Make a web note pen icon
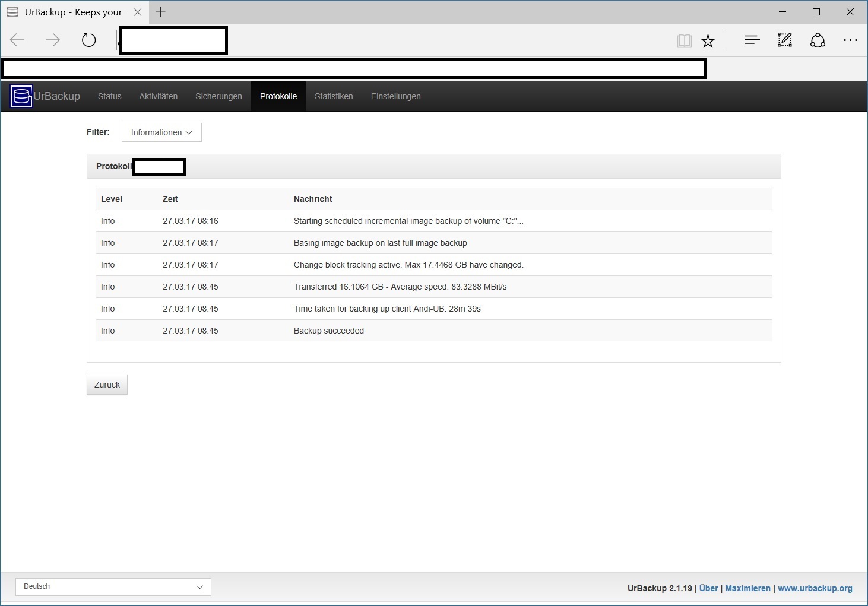The image size is (868, 606). point(785,40)
